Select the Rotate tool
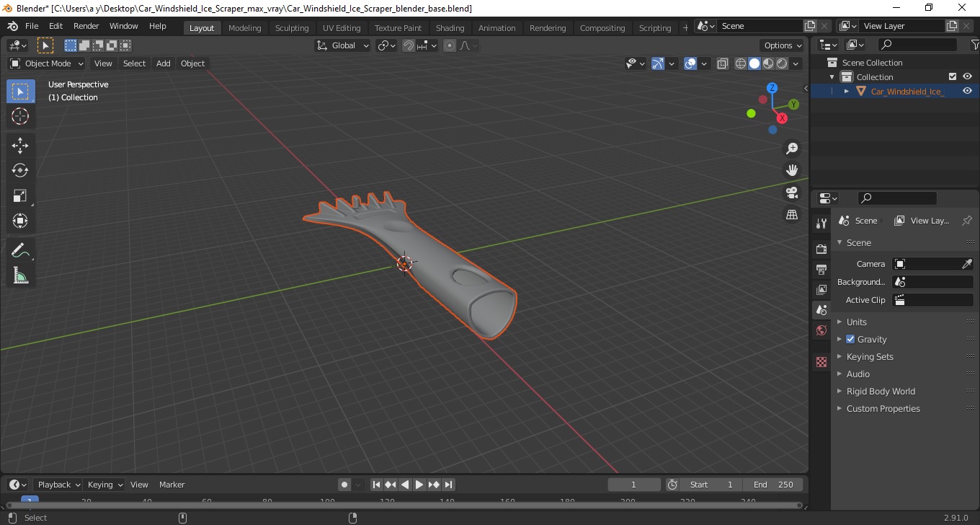Viewport: 980px width, 525px height. 20,170
